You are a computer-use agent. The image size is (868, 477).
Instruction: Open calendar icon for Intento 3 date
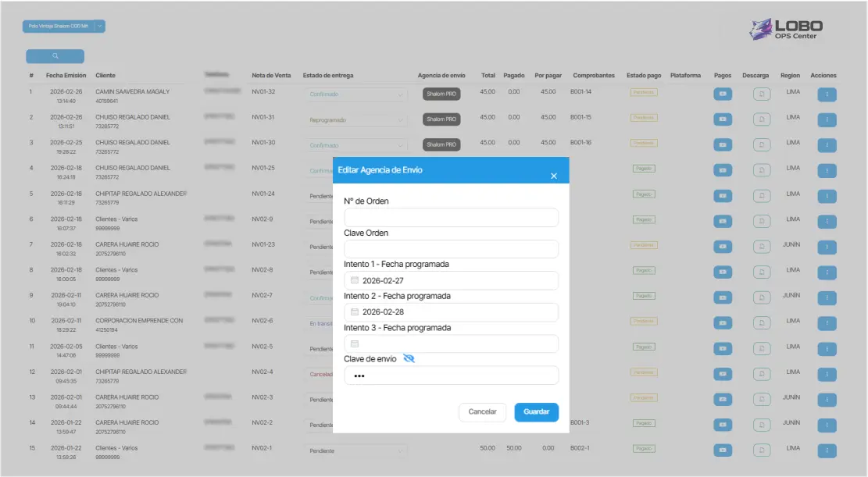[355, 344]
